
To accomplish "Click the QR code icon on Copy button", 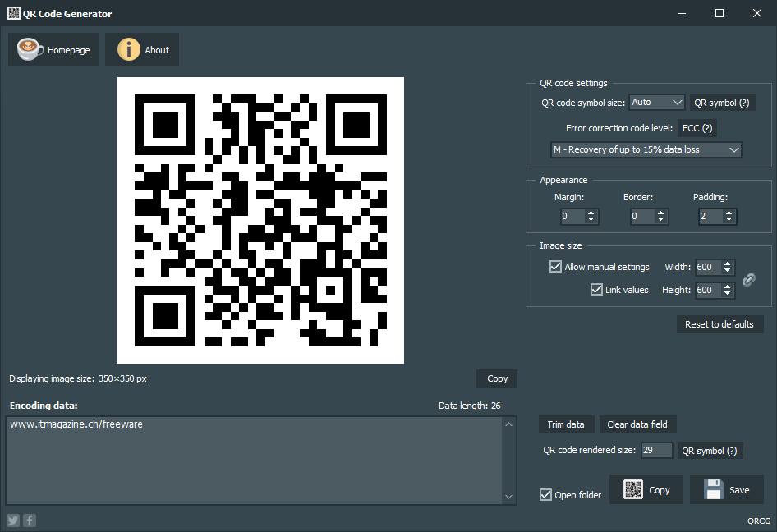I will (x=633, y=488).
